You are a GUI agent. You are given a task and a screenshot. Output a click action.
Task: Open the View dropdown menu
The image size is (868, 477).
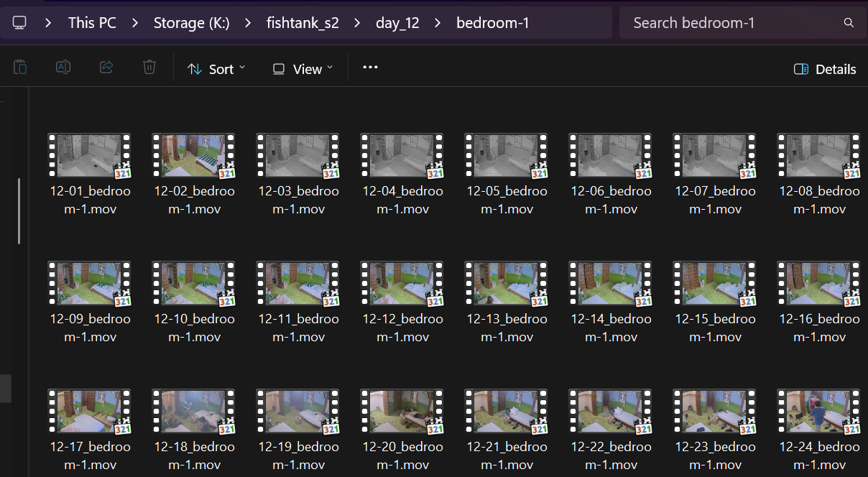coord(303,69)
